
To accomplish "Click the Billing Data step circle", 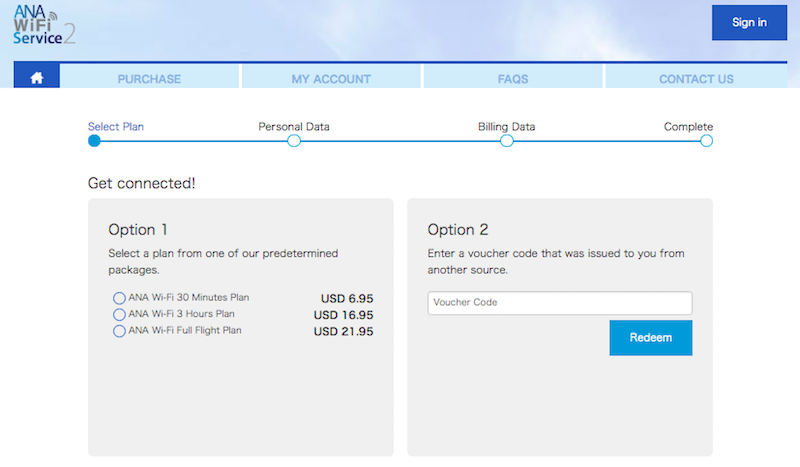I will point(507,141).
